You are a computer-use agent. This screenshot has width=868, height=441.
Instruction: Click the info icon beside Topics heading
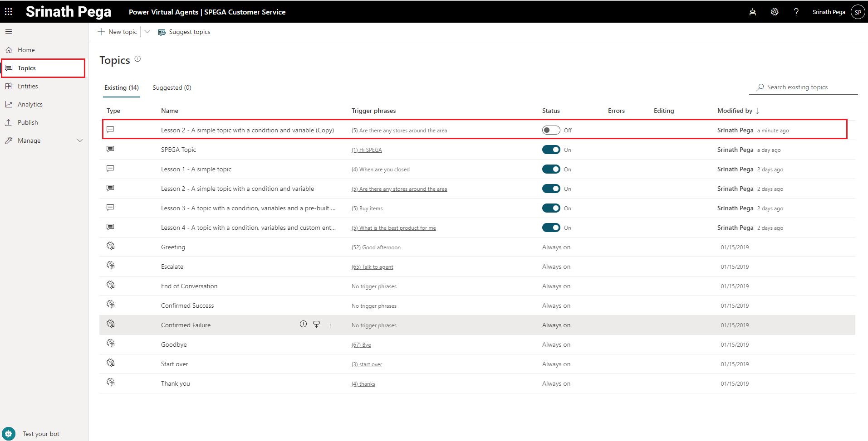(137, 59)
